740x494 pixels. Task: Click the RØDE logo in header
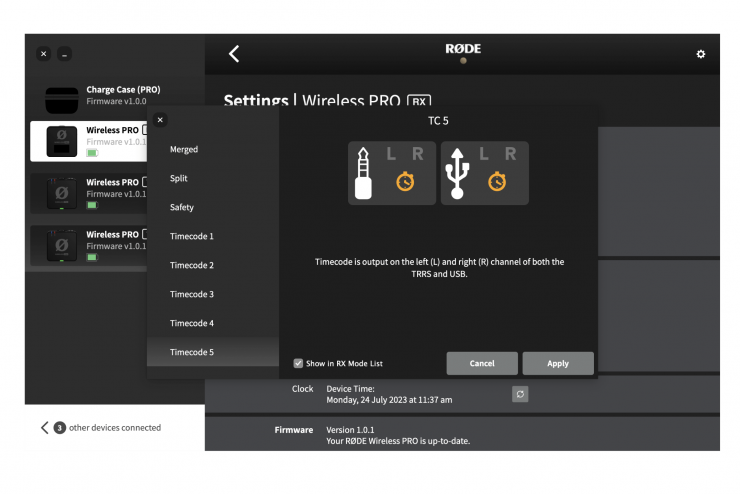click(x=462, y=49)
